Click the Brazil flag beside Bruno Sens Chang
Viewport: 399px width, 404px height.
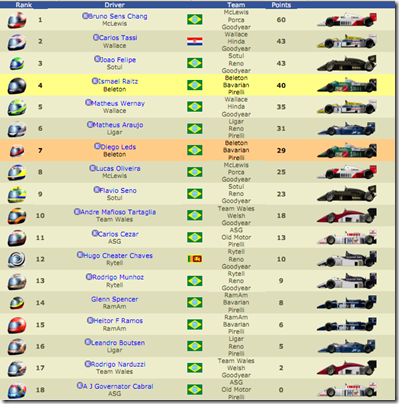[195, 20]
